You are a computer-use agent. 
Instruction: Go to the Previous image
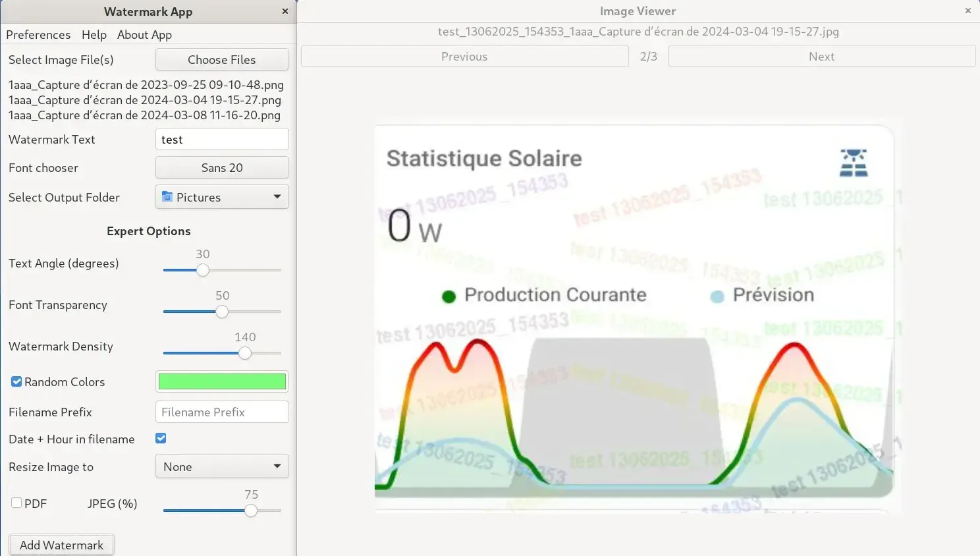pyautogui.click(x=464, y=56)
